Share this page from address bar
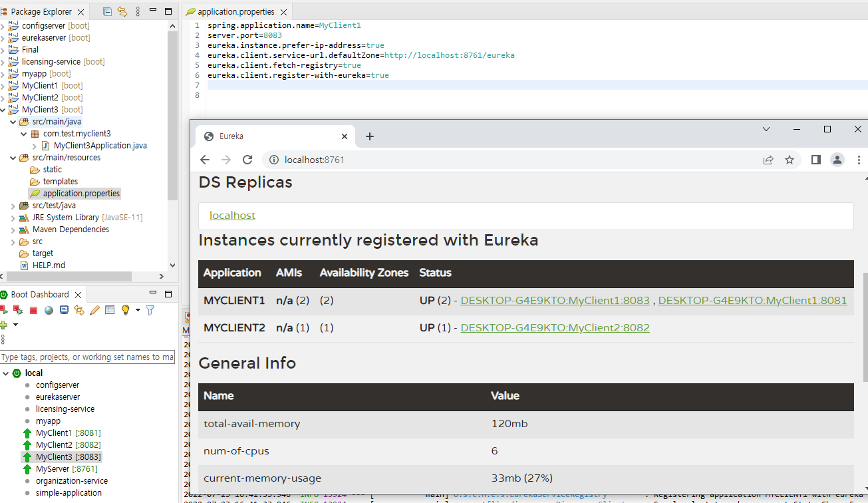This screenshot has width=868, height=503. click(768, 160)
